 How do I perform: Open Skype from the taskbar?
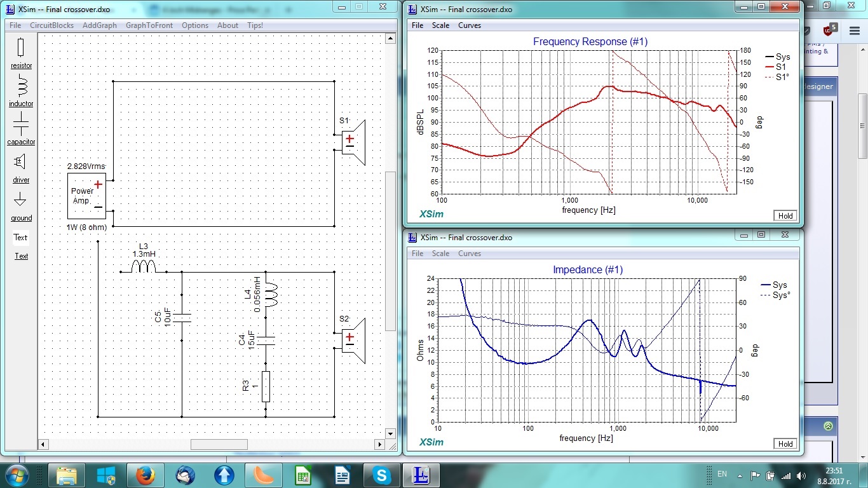click(x=382, y=475)
